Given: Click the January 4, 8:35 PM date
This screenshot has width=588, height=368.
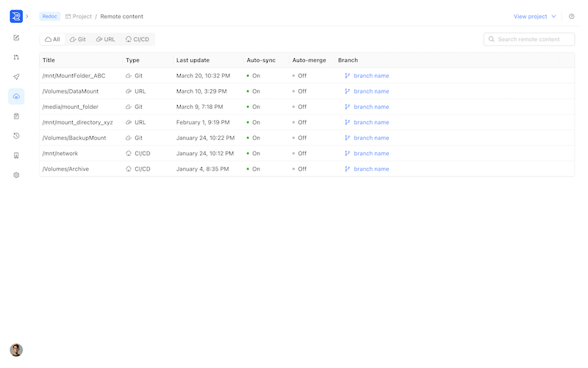Looking at the screenshot, I should click(203, 169).
